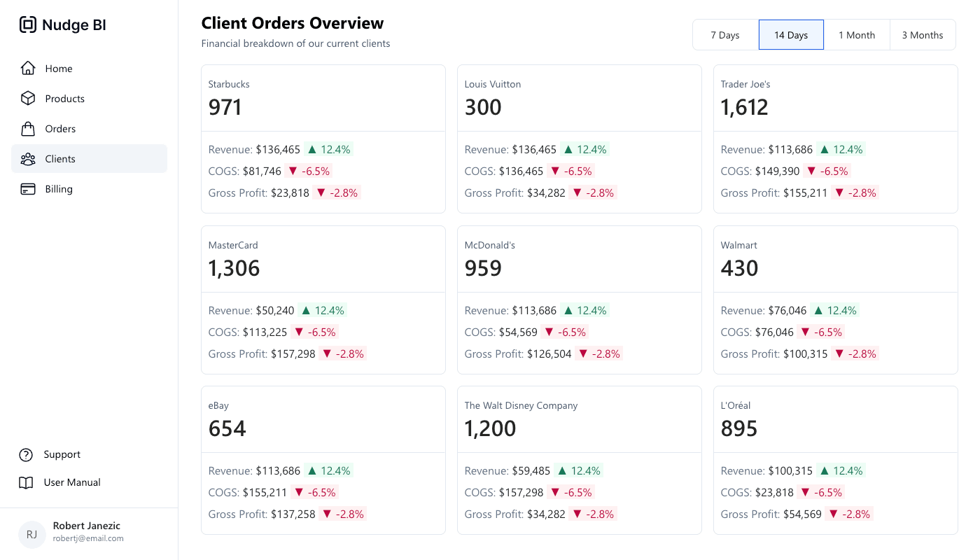Click the Clients people icon
The width and height of the screenshot is (980, 560).
click(x=28, y=159)
